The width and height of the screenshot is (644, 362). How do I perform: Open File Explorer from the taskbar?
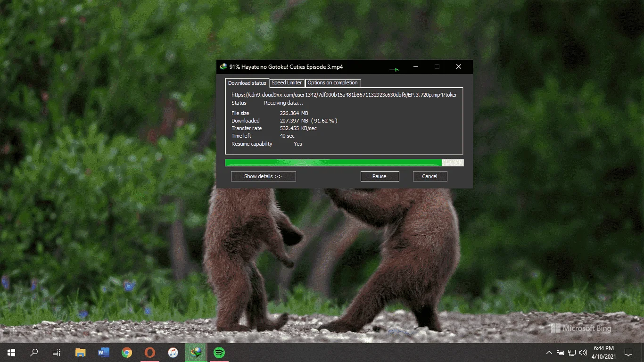coord(81,352)
